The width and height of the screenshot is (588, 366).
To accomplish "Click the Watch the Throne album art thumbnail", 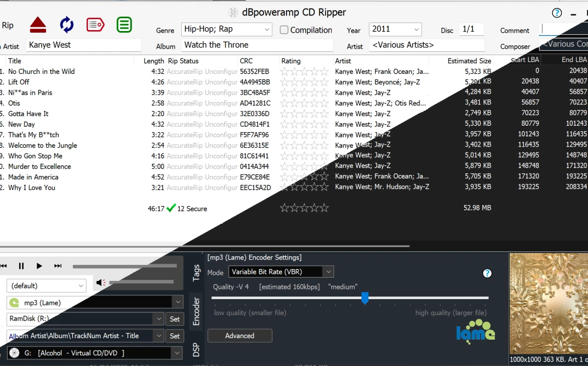I will (548, 303).
